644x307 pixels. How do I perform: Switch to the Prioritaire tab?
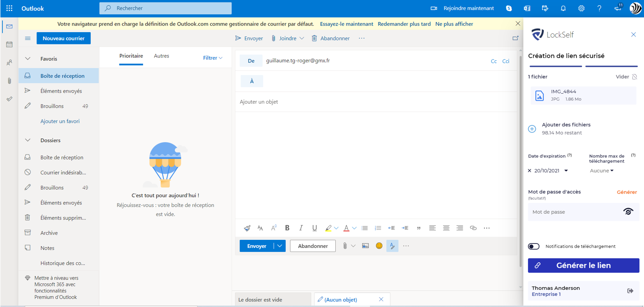coord(131,56)
